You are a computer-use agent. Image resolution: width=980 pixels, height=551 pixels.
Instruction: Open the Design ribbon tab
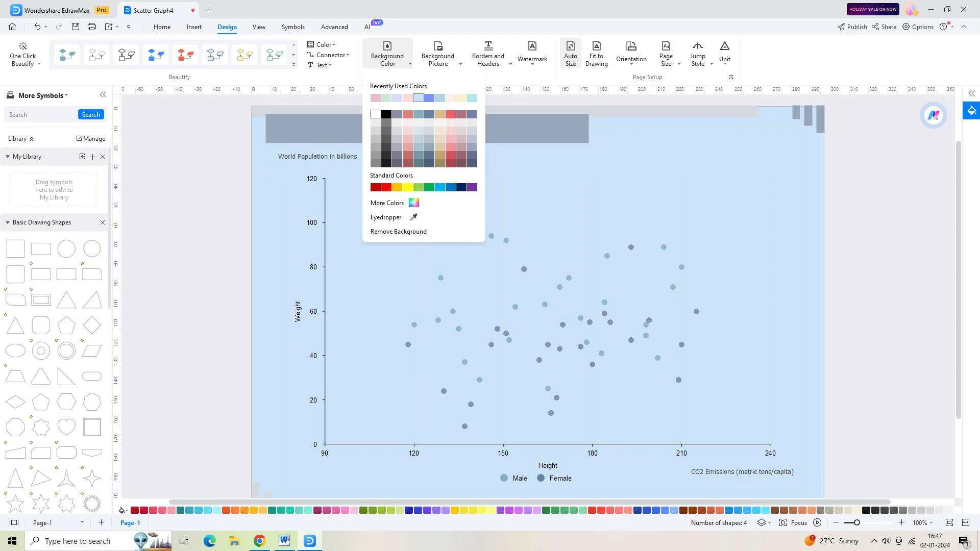(x=227, y=27)
